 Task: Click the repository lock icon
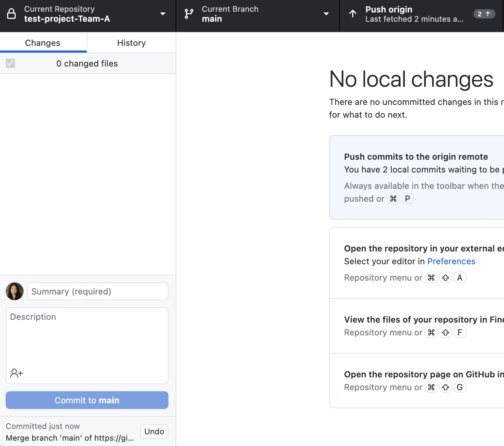click(x=11, y=14)
